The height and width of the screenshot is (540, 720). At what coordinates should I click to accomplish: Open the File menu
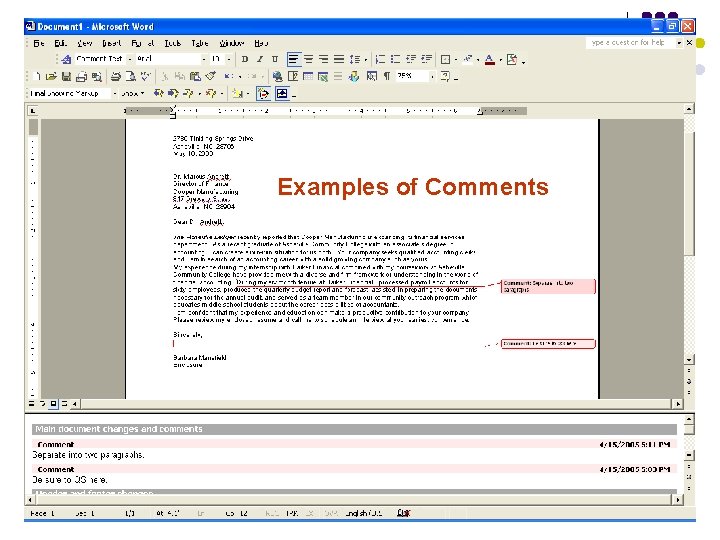click(39, 43)
